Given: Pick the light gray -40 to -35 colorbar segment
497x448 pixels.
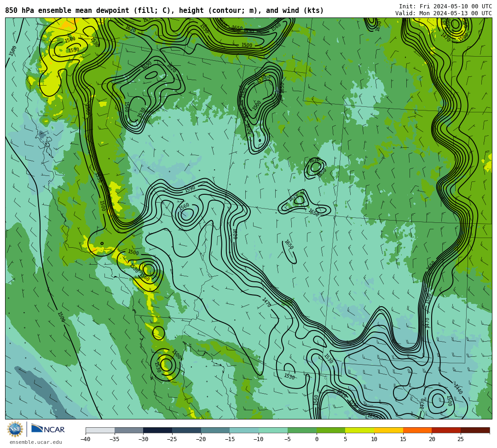Looking at the screenshot, I should pyautogui.click(x=100, y=430).
